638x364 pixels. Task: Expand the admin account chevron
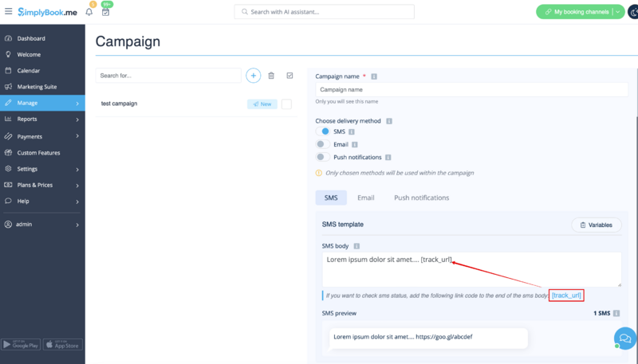[x=77, y=225]
